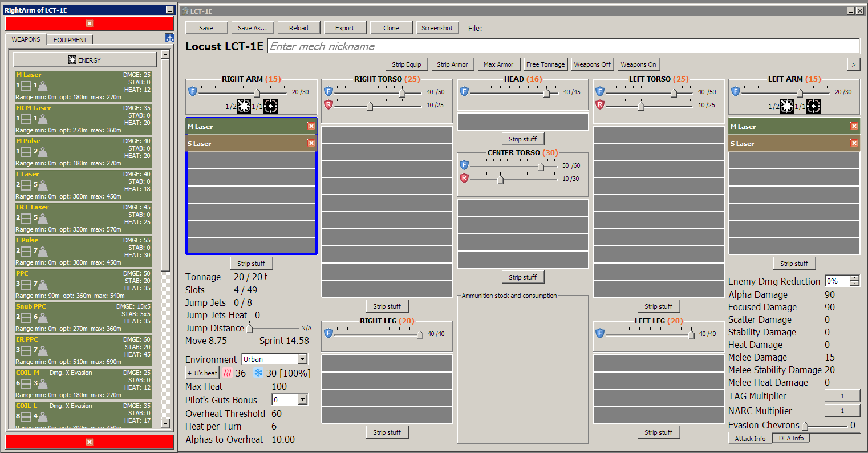
Task: Click the Left Arm support hardpoint crosshair icon
Action: [813, 106]
